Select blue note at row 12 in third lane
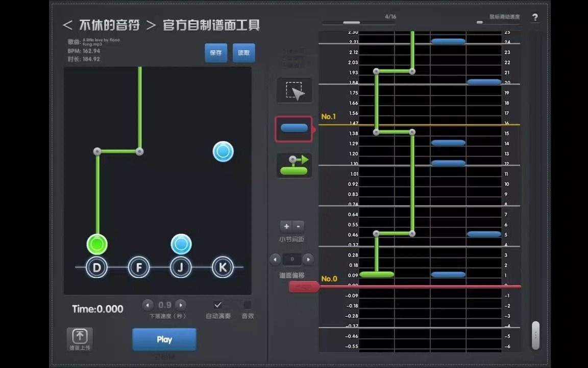The image size is (588, 368). click(448, 163)
